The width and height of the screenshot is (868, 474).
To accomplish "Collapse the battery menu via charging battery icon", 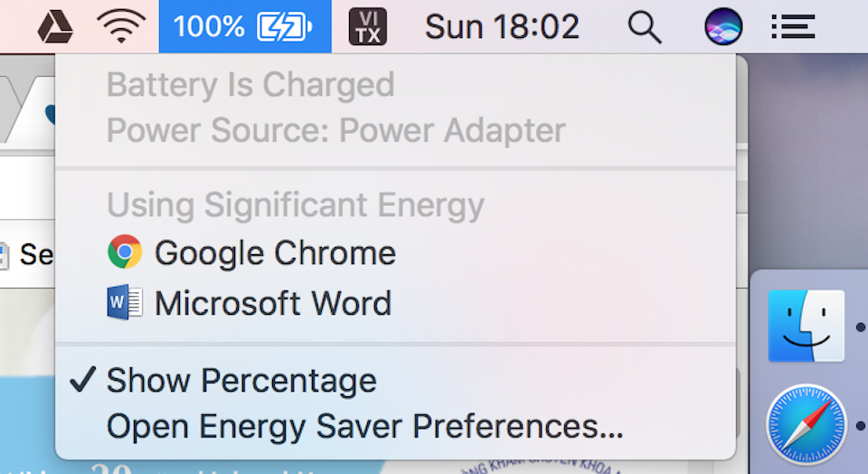I will pos(285,27).
